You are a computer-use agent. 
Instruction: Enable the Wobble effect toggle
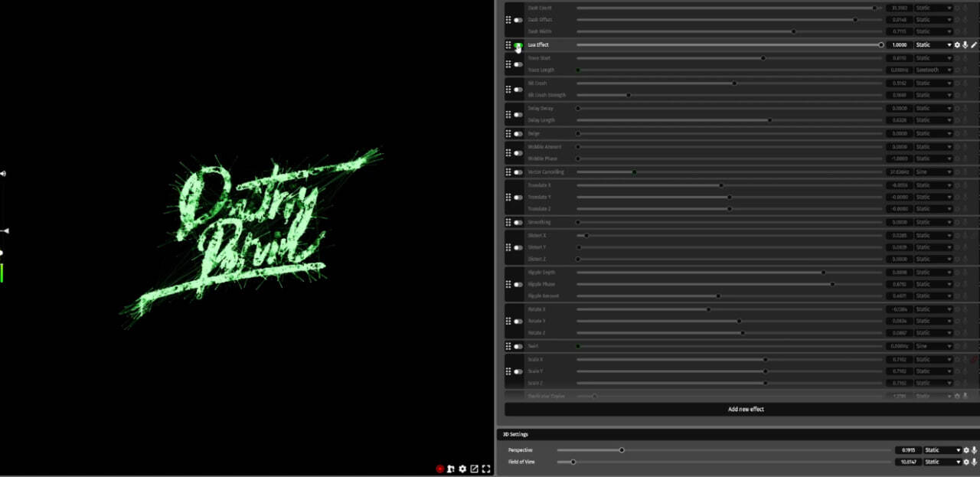click(x=518, y=153)
